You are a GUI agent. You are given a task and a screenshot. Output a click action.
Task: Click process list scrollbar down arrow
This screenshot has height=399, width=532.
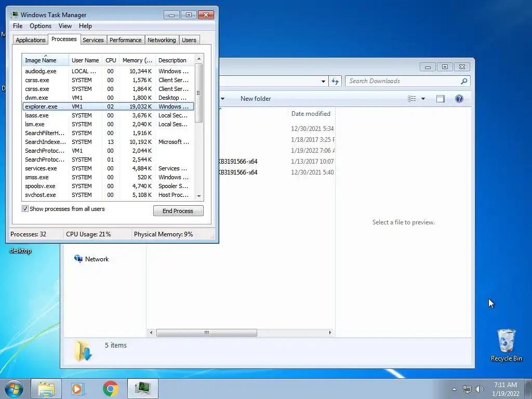(x=199, y=196)
